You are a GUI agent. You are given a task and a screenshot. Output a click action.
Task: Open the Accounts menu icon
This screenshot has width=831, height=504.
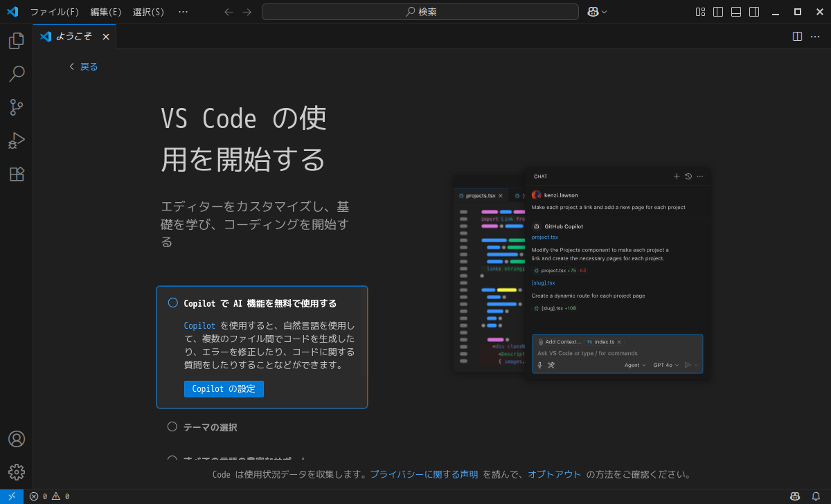[x=17, y=439]
